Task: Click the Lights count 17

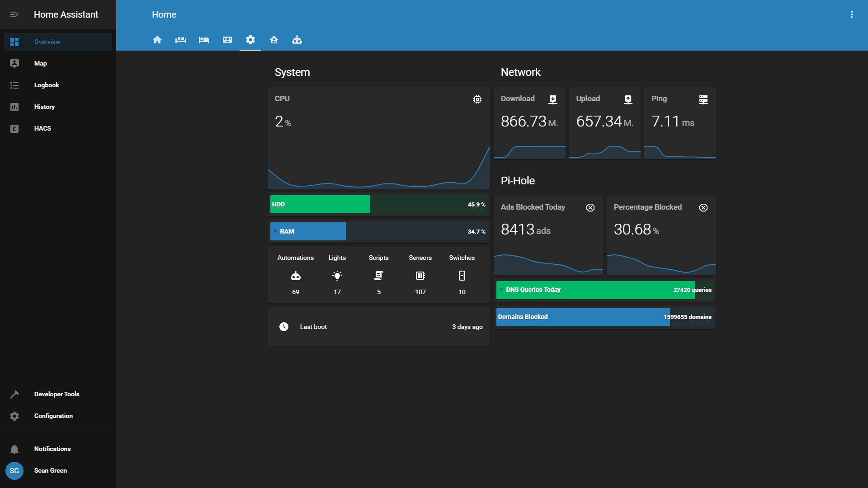Action: click(337, 292)
